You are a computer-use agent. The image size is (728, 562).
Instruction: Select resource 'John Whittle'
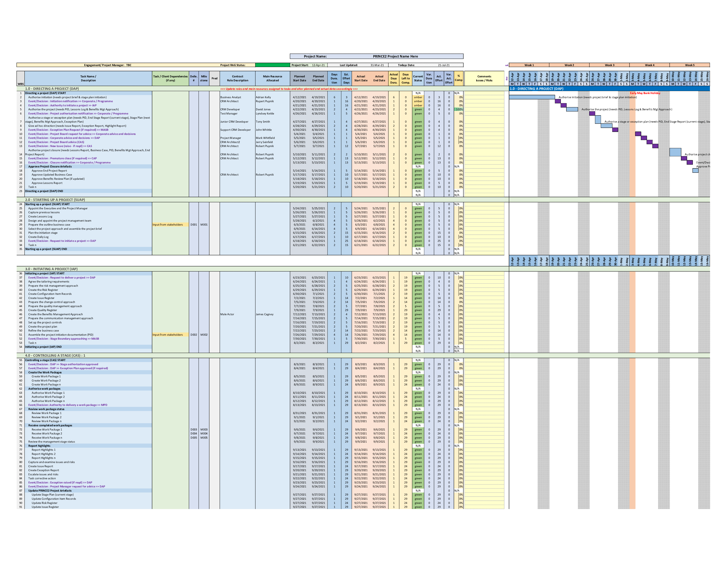[264, 130]
